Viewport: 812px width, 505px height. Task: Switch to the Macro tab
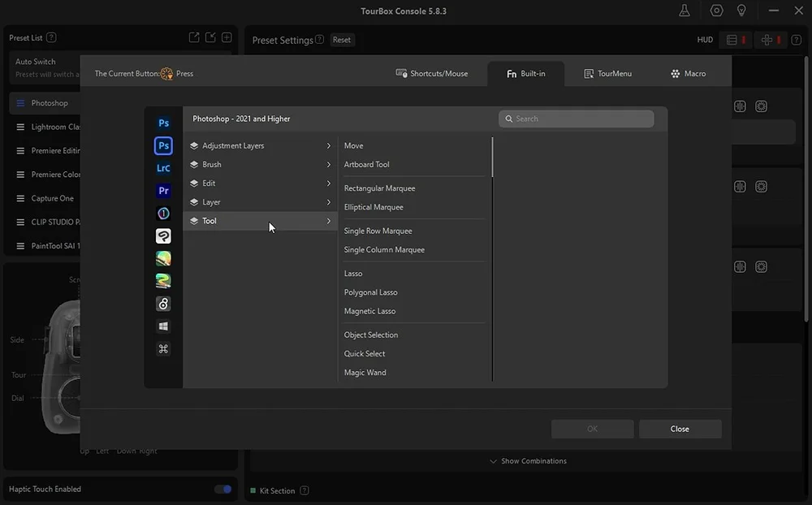(689, 74)
